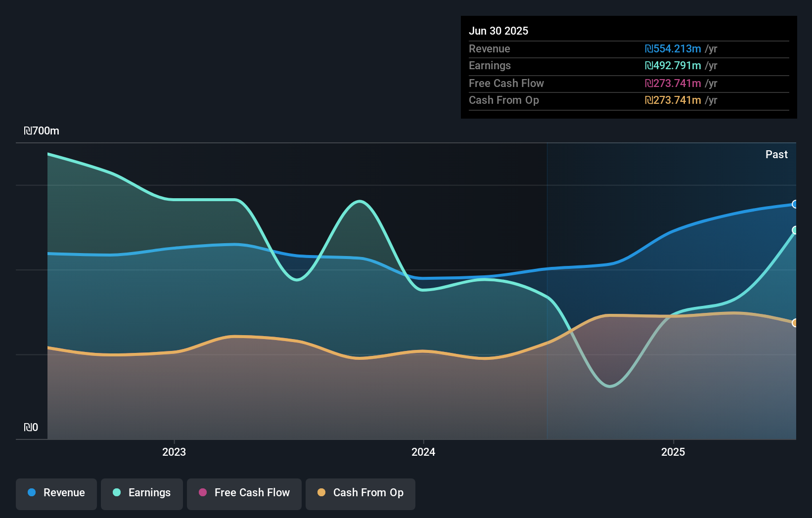
Task: Select the Cash From Op endpoint marker
Action: pos(795,323)
